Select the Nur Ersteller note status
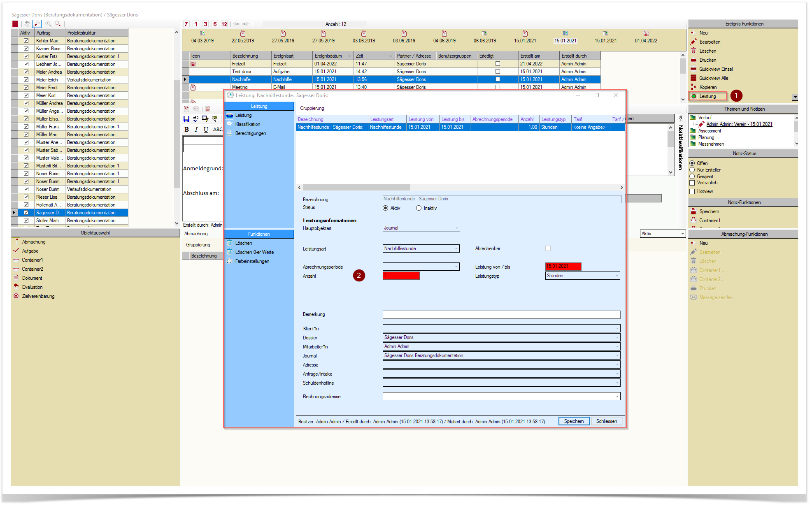The image size is (812, 506). [x=692, y=170]
